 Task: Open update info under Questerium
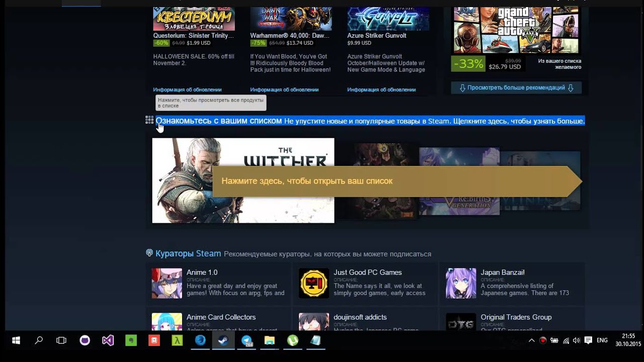point(187,89)
